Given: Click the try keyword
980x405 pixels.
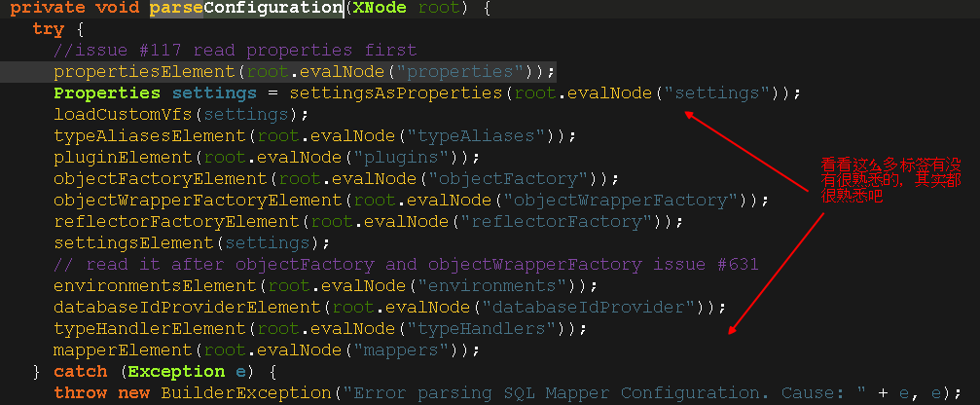Looking at the screenshot, I should click(x=48, y=29).
